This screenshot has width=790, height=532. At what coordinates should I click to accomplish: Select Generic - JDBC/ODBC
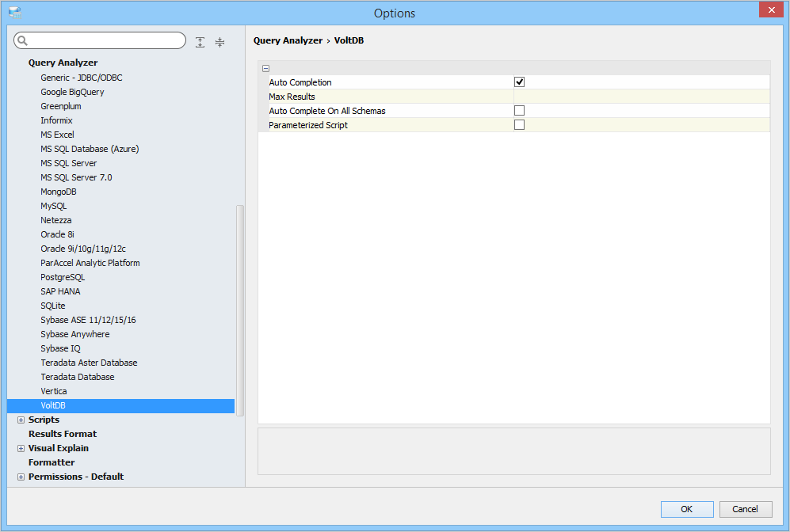pyautogui.click(x=82, y=78)
